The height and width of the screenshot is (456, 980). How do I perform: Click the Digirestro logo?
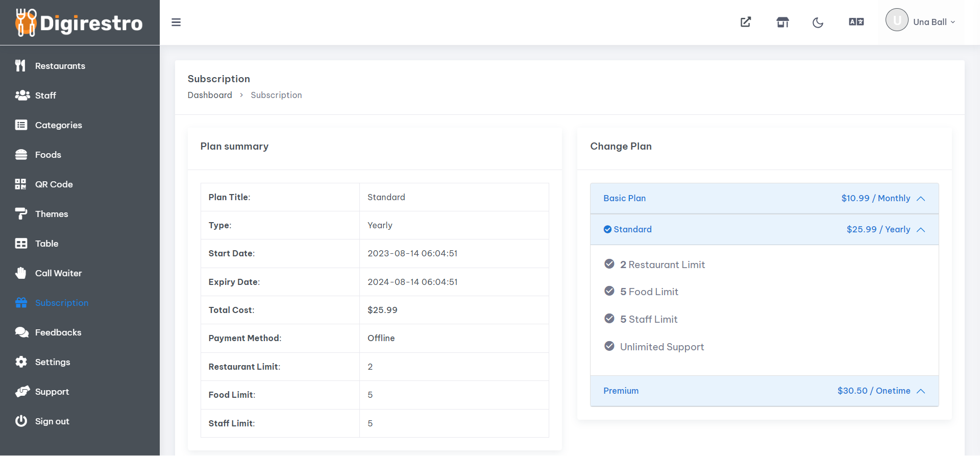[x=79, y=22]
